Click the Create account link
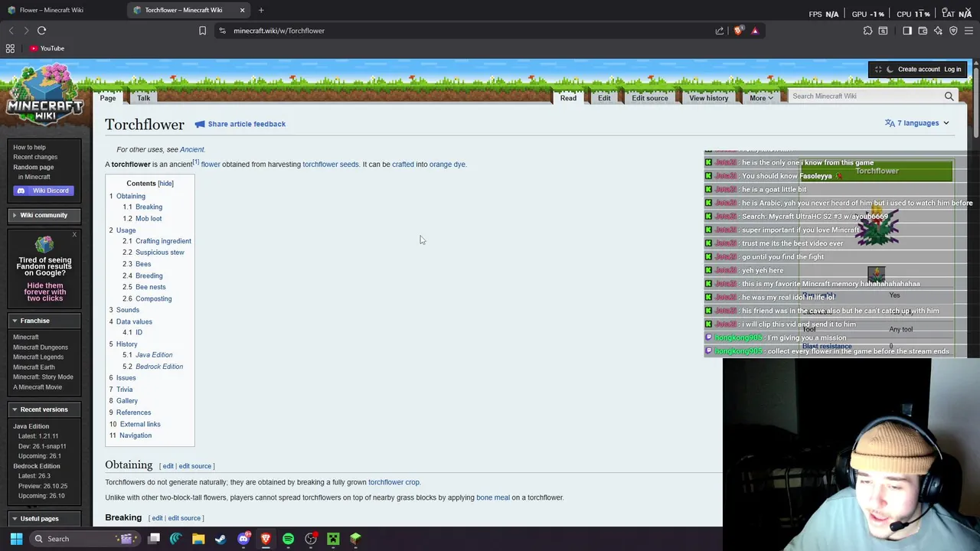Viewport: 980px width, 551px height. [x=919, y=70]
